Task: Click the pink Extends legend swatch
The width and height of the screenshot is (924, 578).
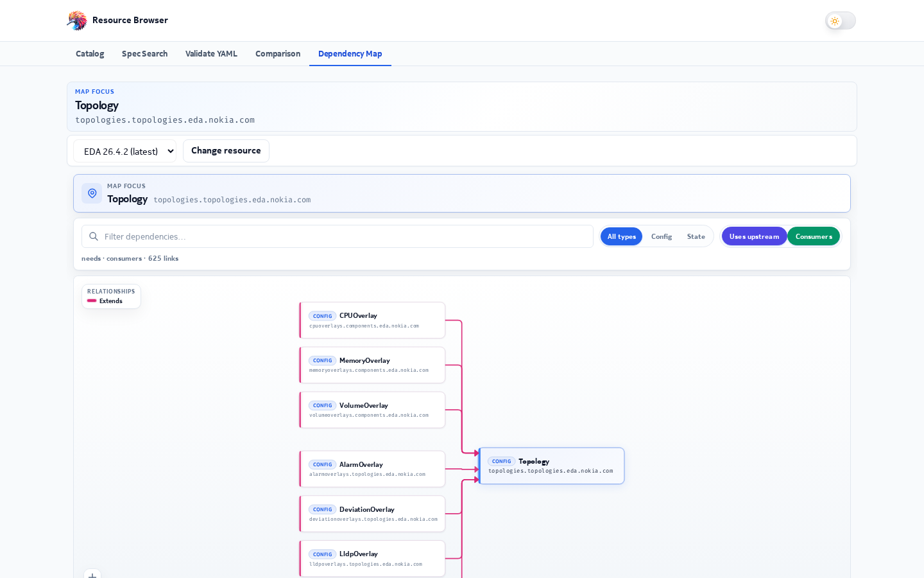Action: click(x=92, y=301)
